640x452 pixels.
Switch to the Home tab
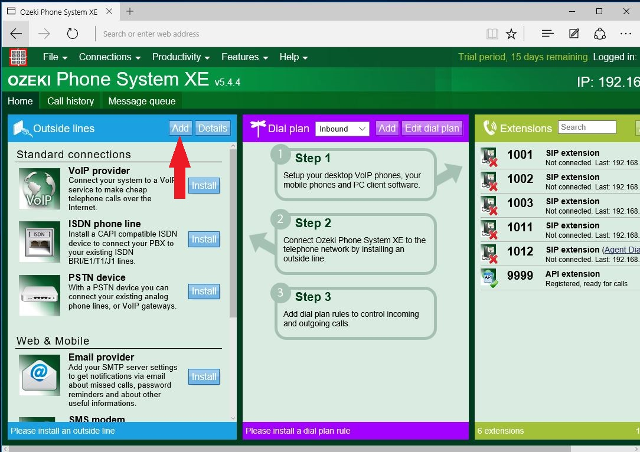tap(20, 101)
